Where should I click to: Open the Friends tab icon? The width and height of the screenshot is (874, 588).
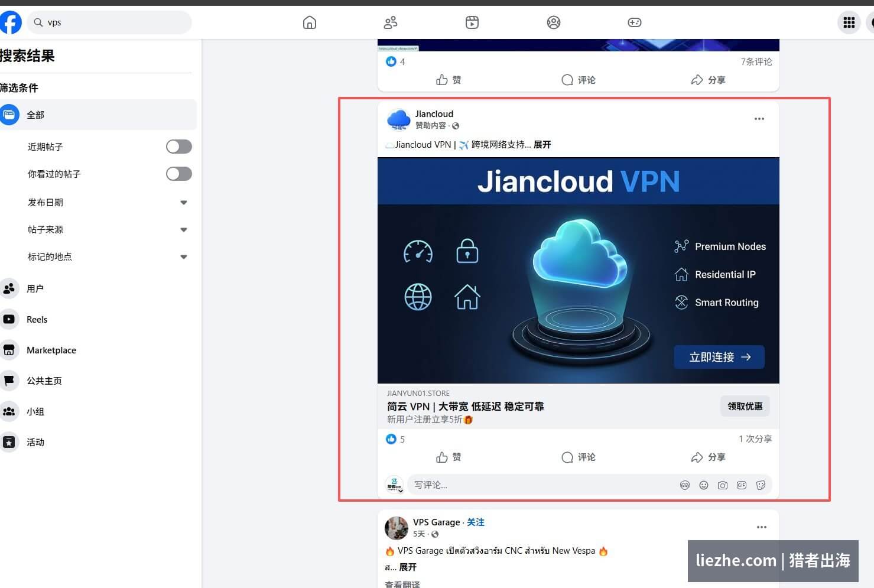click(391, 22)
